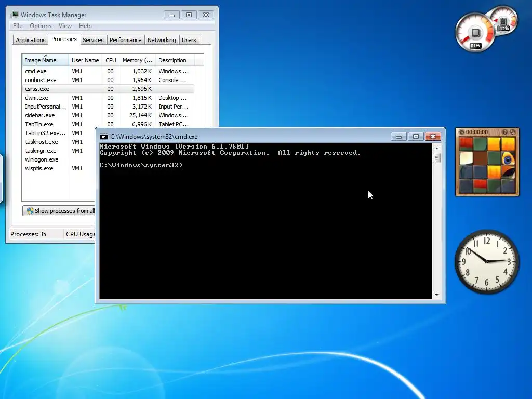The image size is (532, 399).
Task: Minimize the cmd.exe window
Action: click(x=398, y=137)
